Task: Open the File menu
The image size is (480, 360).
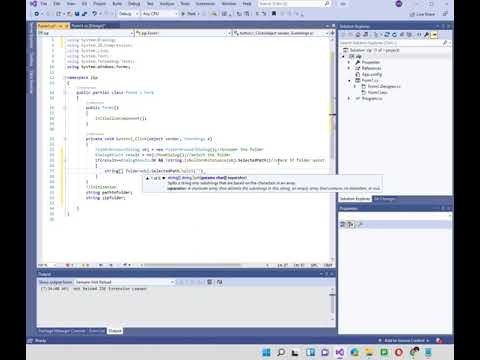Action: coord(44,4)
